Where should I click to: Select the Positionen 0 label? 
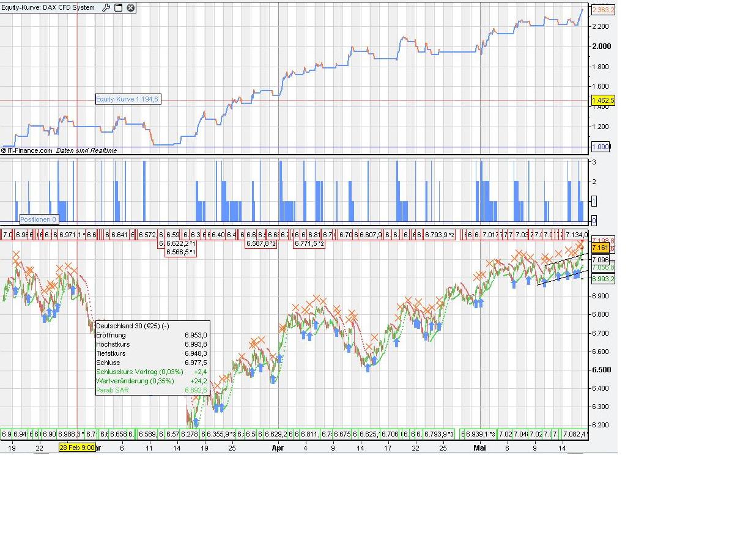39,219
